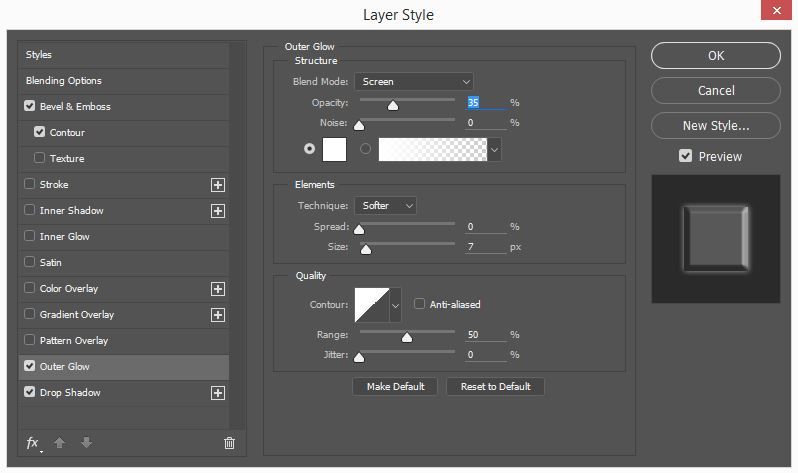Click the Jitter slider handle

[x=359, y=357]
